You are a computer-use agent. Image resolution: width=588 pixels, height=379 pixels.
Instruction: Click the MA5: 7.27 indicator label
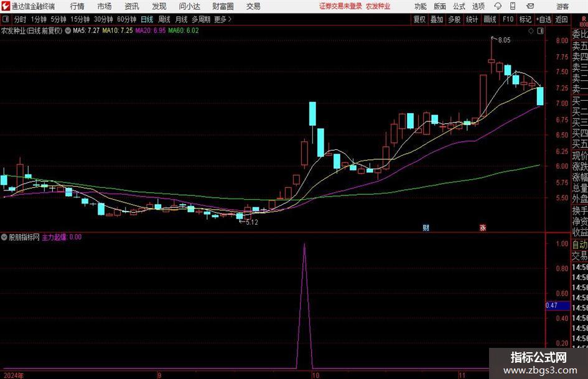[86, 30]
